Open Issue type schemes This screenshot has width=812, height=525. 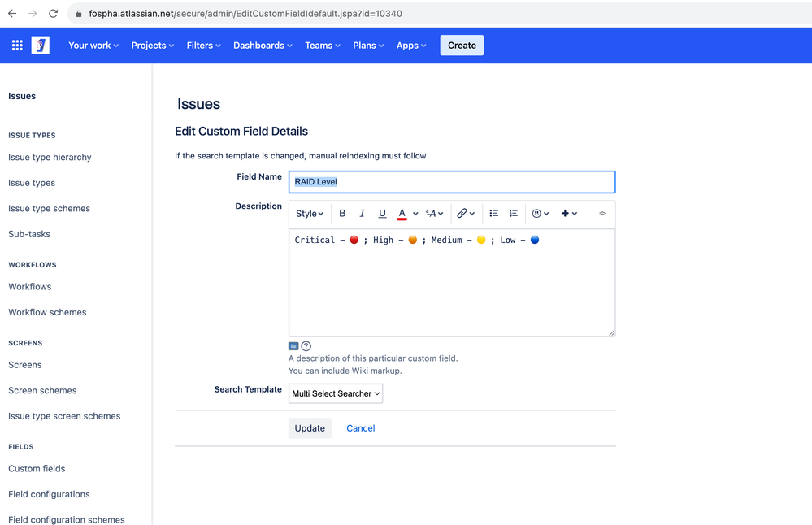click(50, 209)
